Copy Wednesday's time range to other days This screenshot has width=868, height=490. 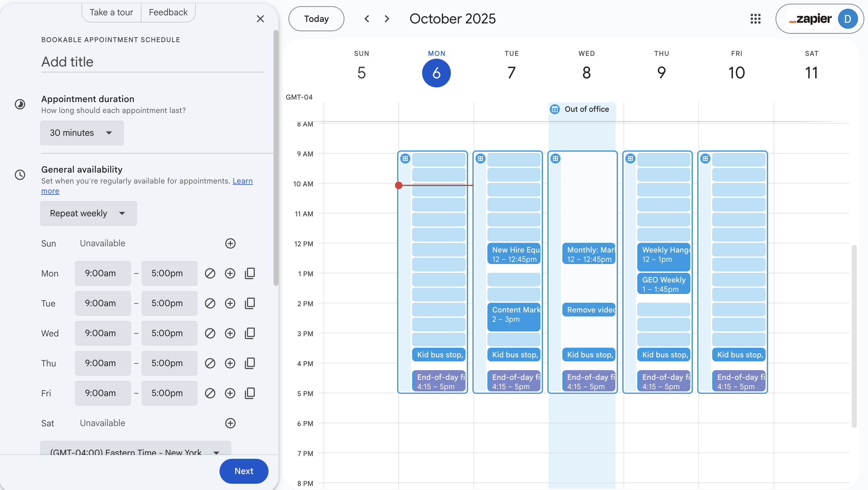[250, 333]
